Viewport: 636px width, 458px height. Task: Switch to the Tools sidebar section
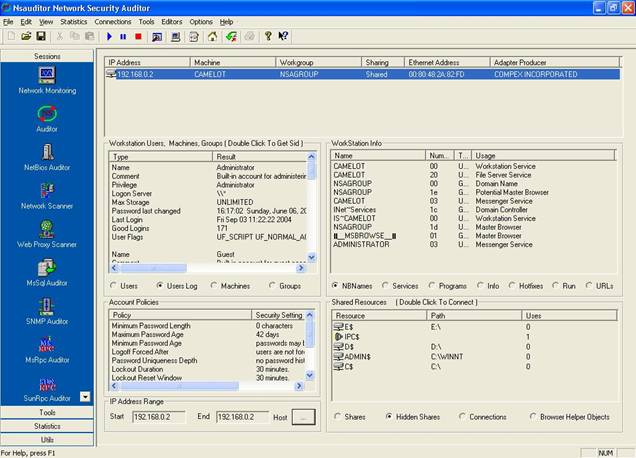(x=47, y=413)
